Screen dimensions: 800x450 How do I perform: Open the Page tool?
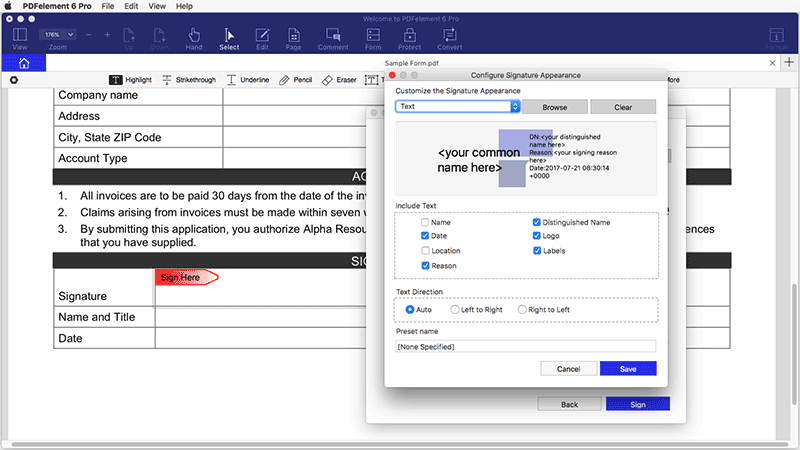[x=293, y=39]
